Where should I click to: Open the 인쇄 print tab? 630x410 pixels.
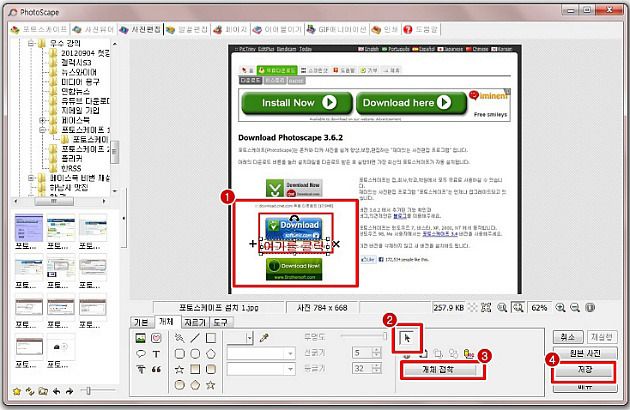tap(385, 29)
